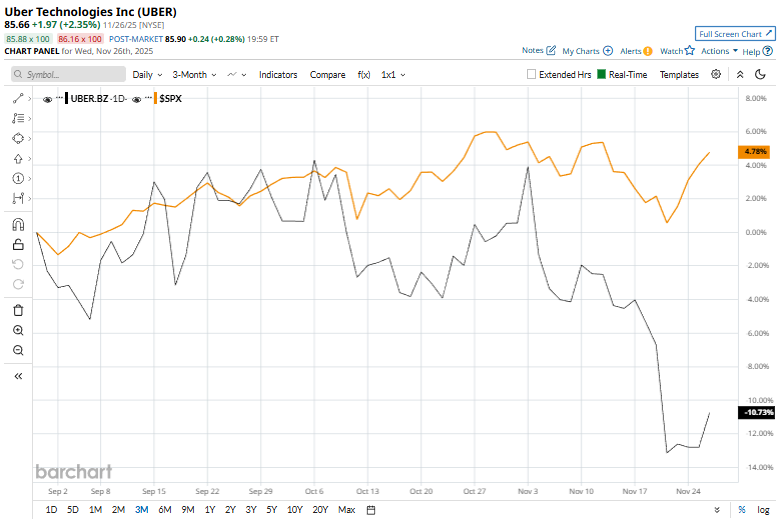
Task: Open the f(x) expressions menu
Action: coord(364,75)
